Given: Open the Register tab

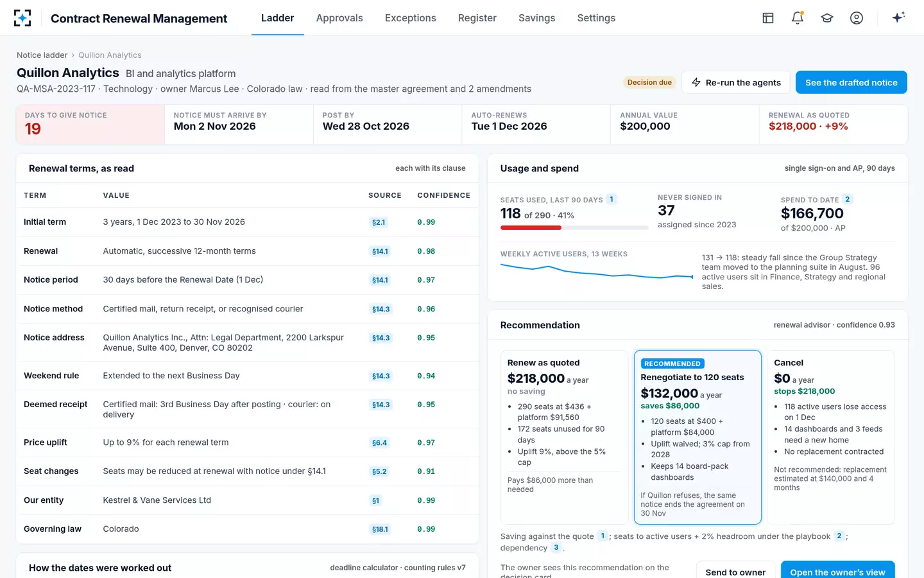Looking at the screenshot, I should (x=477, y=18).
